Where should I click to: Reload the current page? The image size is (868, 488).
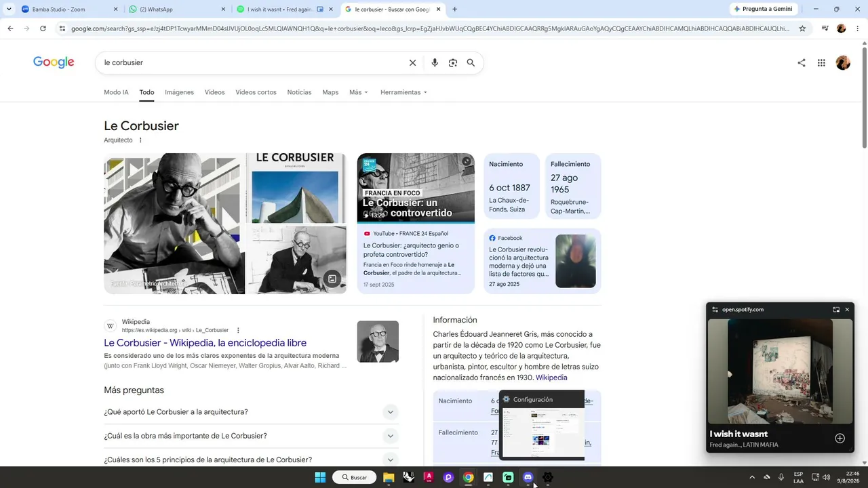click(x=43, y=28)
